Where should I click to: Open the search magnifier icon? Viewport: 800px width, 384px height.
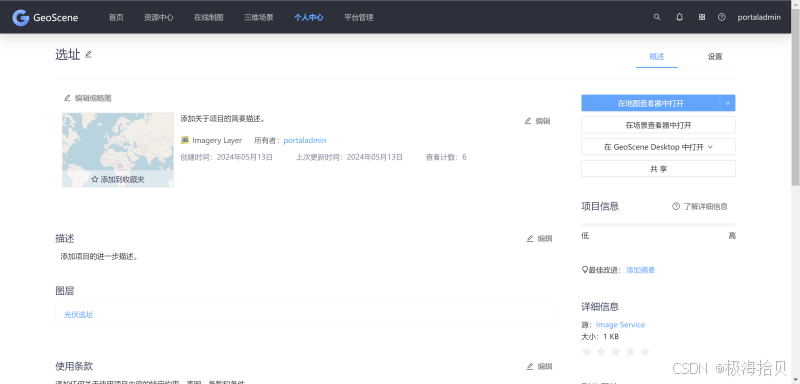pos(657,17)
